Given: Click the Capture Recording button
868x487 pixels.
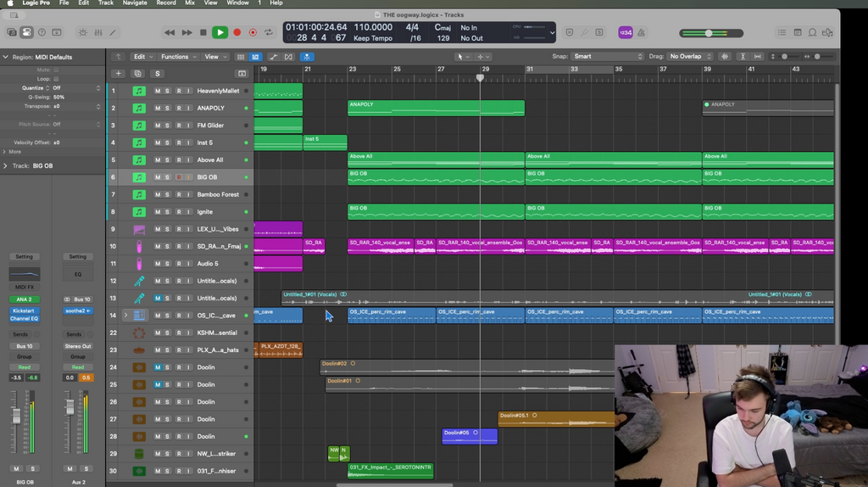Looking at the screenshot, I should tap(253, 33).
